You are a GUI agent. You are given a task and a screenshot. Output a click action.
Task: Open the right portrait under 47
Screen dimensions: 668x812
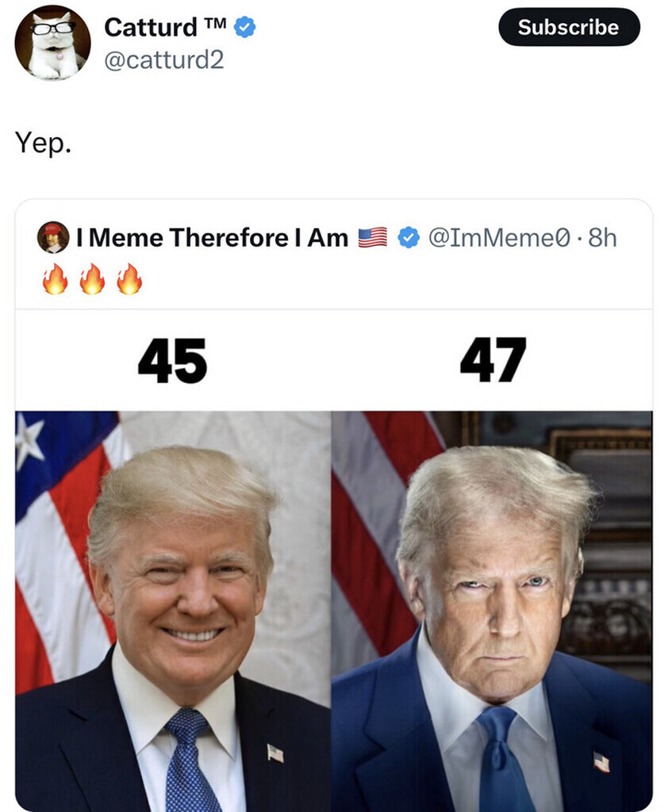click(x=492, y=611)
